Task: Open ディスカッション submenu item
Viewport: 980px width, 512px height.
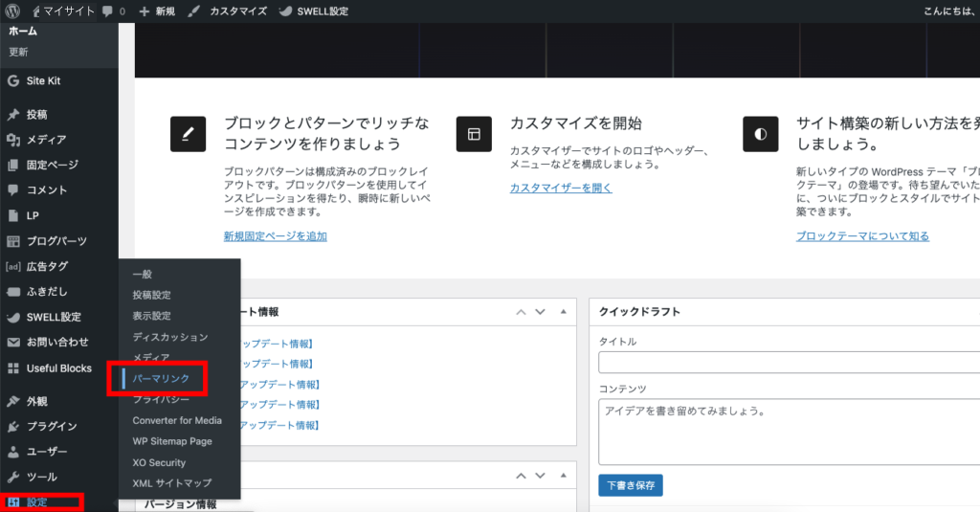Action: coord(170,337)
